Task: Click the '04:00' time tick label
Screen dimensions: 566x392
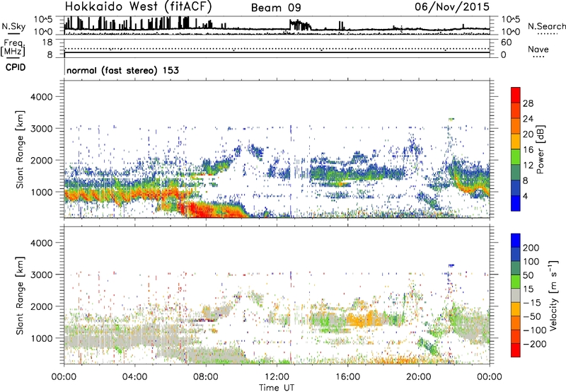Action: click(134, 377)
